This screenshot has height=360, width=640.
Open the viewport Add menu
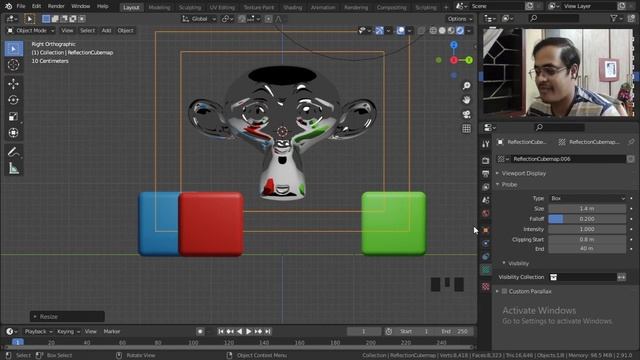[106, 31]
